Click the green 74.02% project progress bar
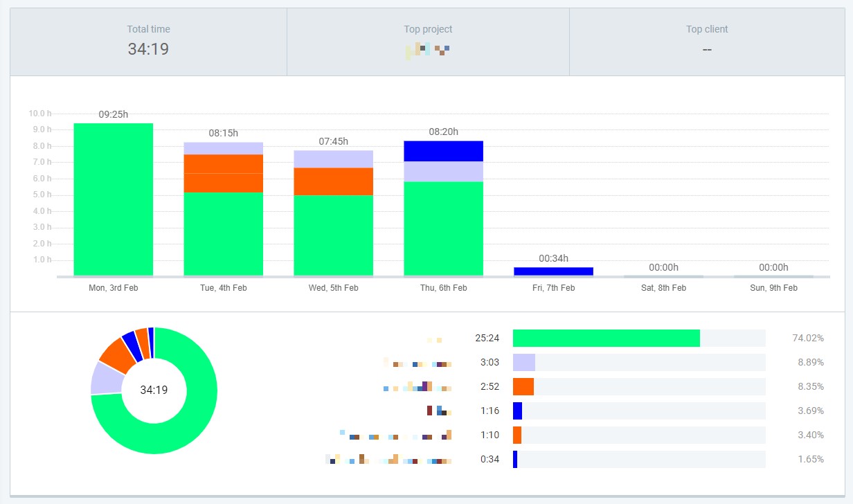This screenshot has width=853, height=504. pyautogui.click(x=606, y=338)
